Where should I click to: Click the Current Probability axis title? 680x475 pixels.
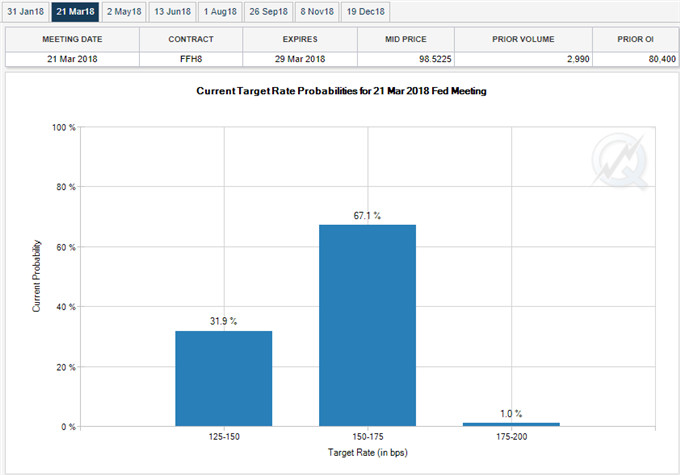click(36, 276)
